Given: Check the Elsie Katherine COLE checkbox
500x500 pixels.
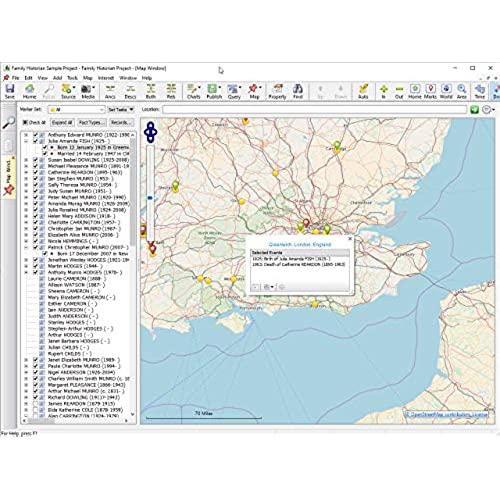Looking at the screenshot, I should point(35,410).
